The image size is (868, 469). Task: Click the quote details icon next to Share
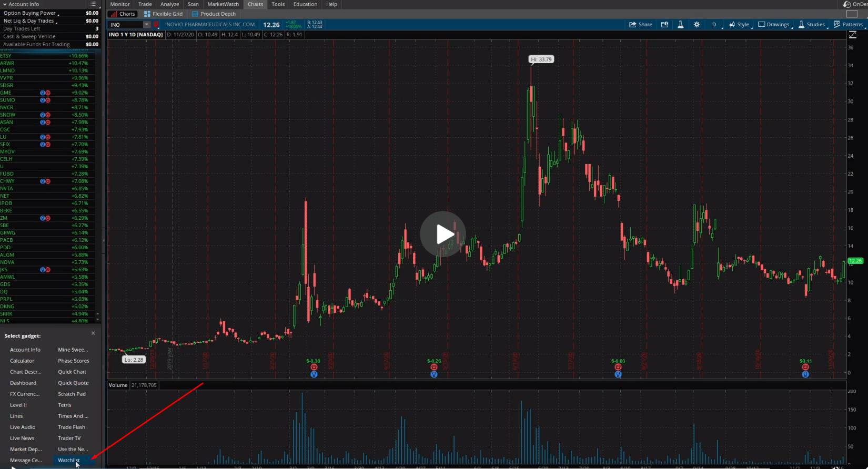click(664, 25)
